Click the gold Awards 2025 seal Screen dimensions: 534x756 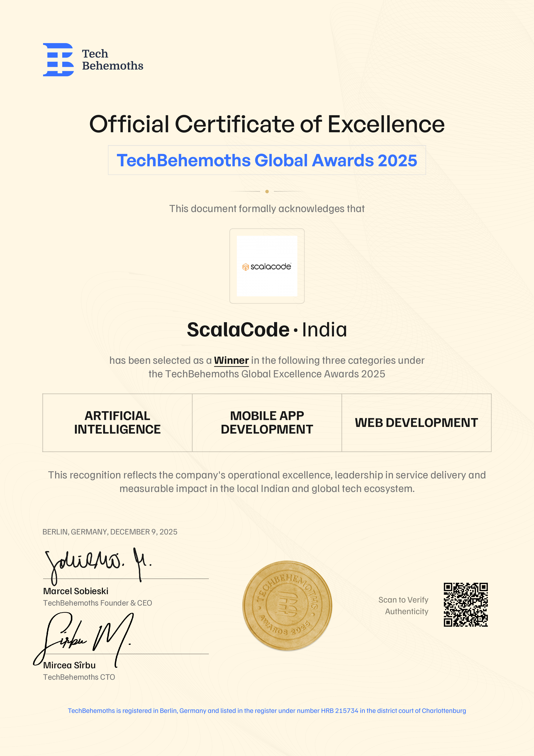(287, 606)
